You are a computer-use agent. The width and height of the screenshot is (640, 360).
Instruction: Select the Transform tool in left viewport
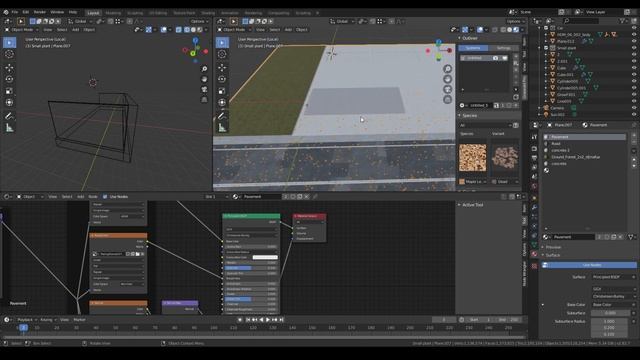click(9, 102)
